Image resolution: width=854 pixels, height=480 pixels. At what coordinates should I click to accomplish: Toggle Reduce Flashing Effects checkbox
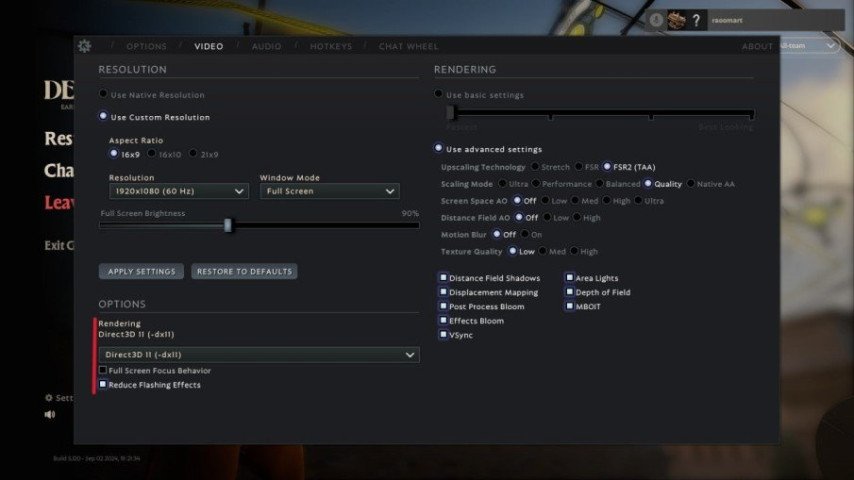pos(103,385)
